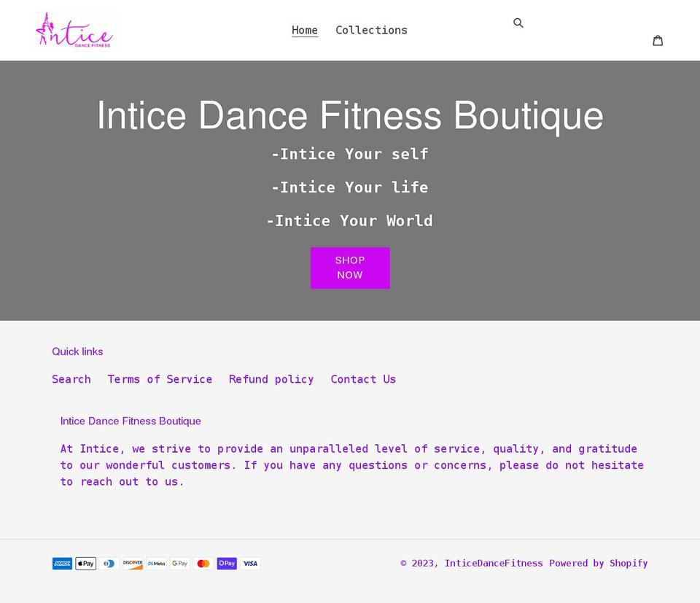Screen dimensions: 700x603
Task: Open the Collections menu item
Action: click(x=372, y=30)
